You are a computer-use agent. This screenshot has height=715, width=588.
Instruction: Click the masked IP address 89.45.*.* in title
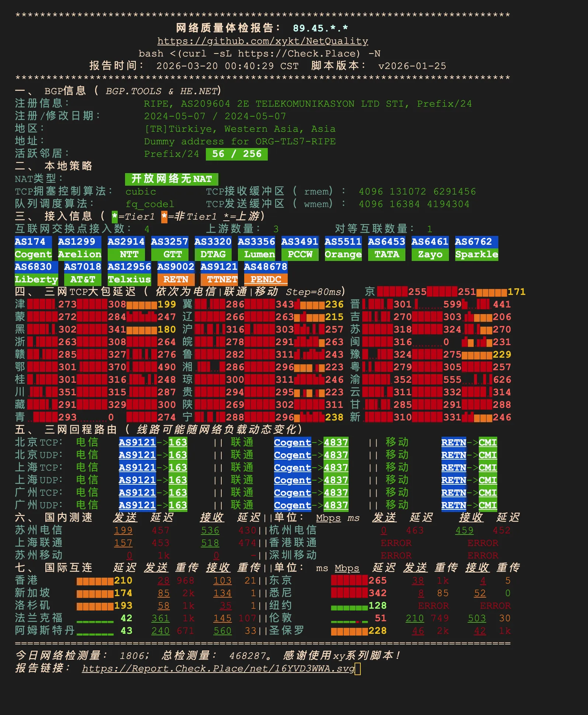tap(320, 28)
